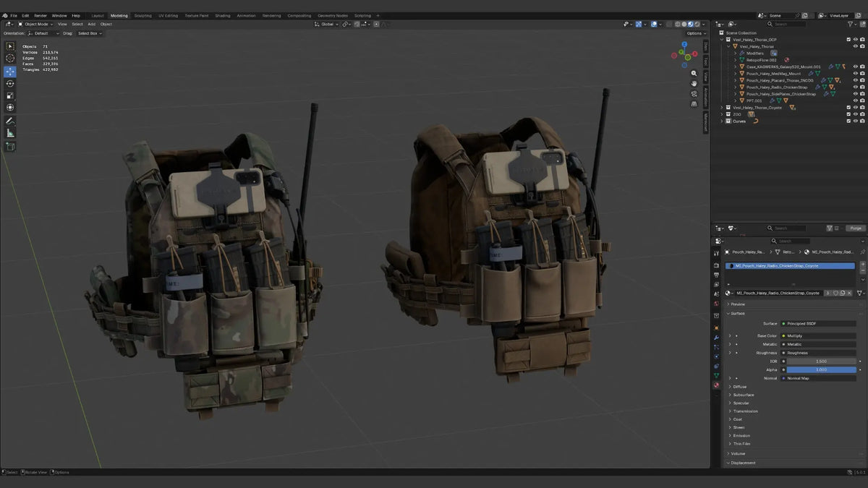Click the viewport zoom magnifier icon
This screenshot has width=868, height=488.
694,74
